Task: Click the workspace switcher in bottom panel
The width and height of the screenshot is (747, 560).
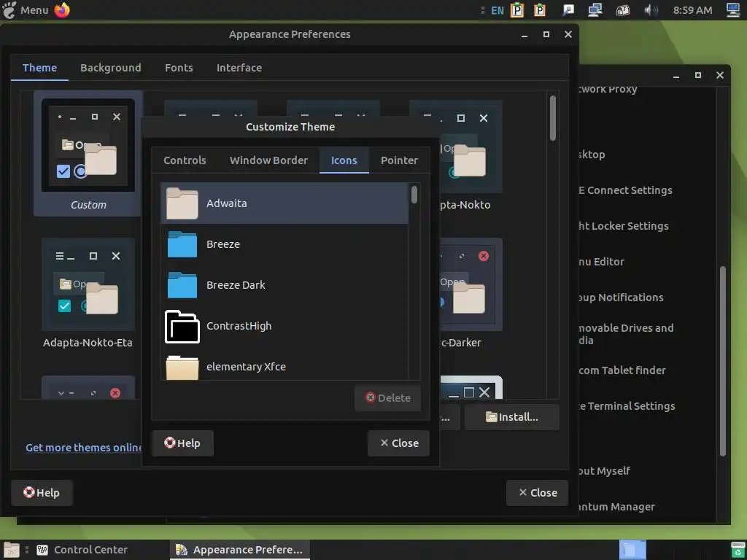Action: pyautogui.click(x=632, y=550)
